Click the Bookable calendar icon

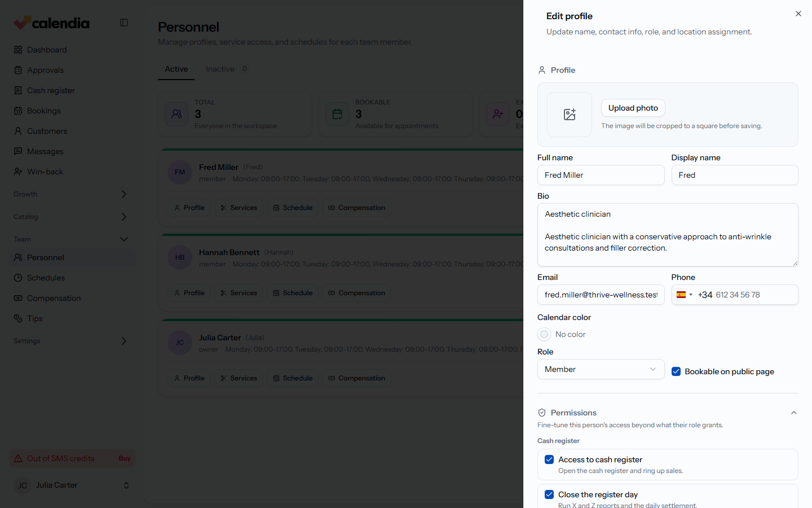coord(337,114)
